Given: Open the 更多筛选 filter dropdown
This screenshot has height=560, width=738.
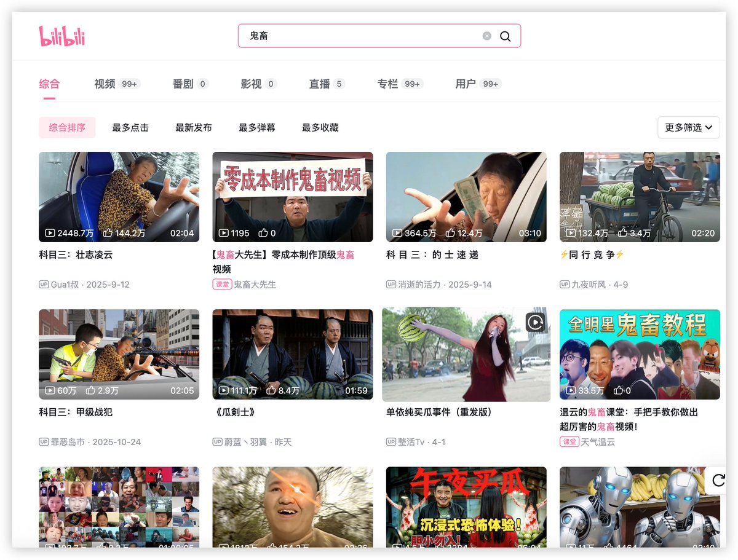Looking at the screenshot, I should coord(688,127).
